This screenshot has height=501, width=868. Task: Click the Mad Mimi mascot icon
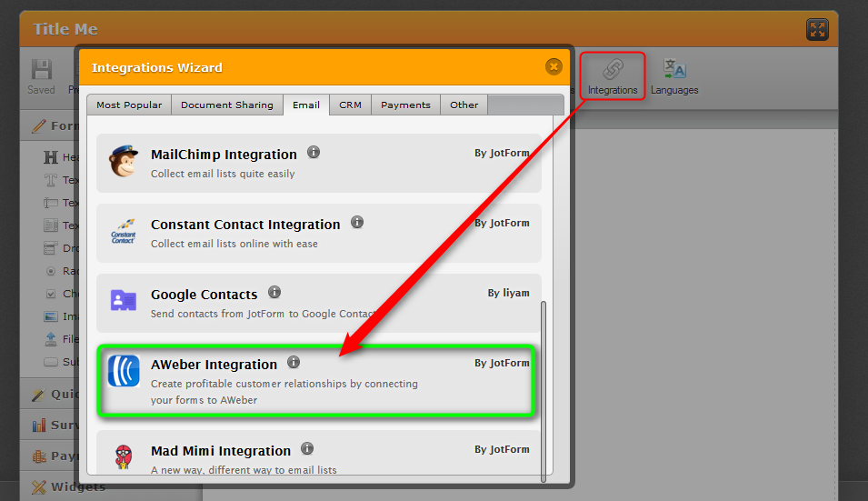tap(124, 457)
